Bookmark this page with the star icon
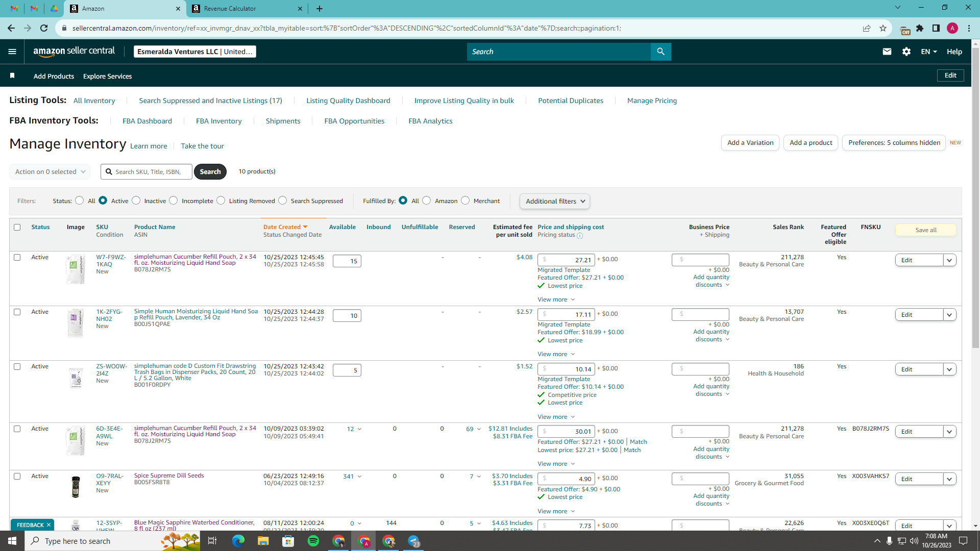Viewport: 980px width, 551px height. [x=883, y=28]
